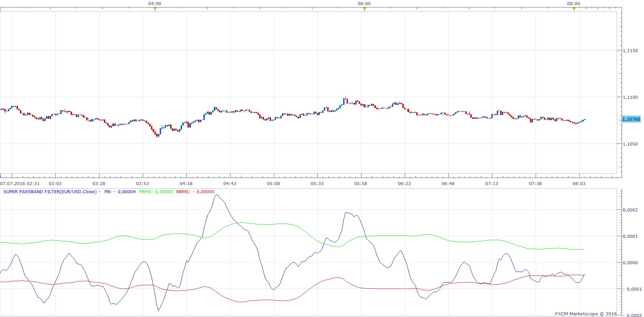Click the green PRMS: 0,00005 label

click(x=156, y=192)
